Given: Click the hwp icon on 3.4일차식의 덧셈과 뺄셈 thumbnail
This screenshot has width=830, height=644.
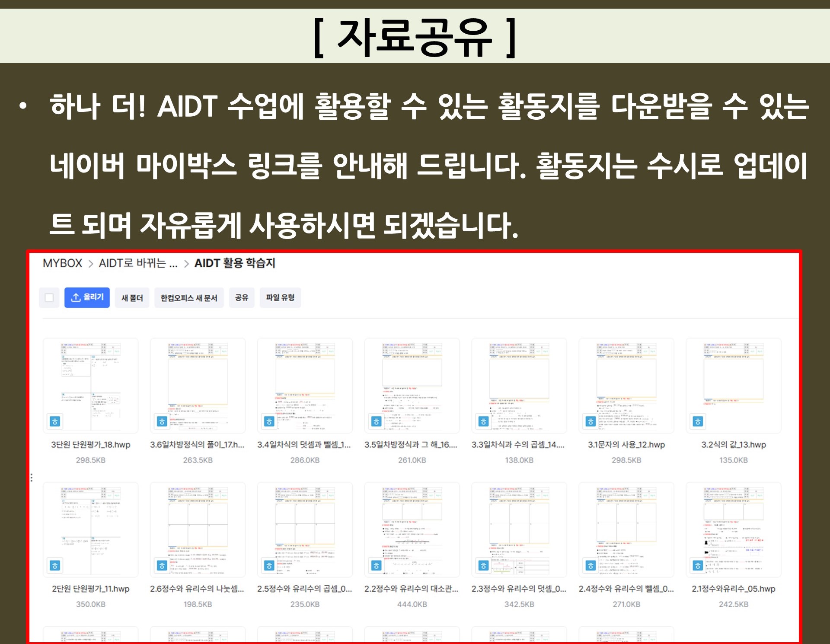Looking at the screenshot, I should click(269, 421).
